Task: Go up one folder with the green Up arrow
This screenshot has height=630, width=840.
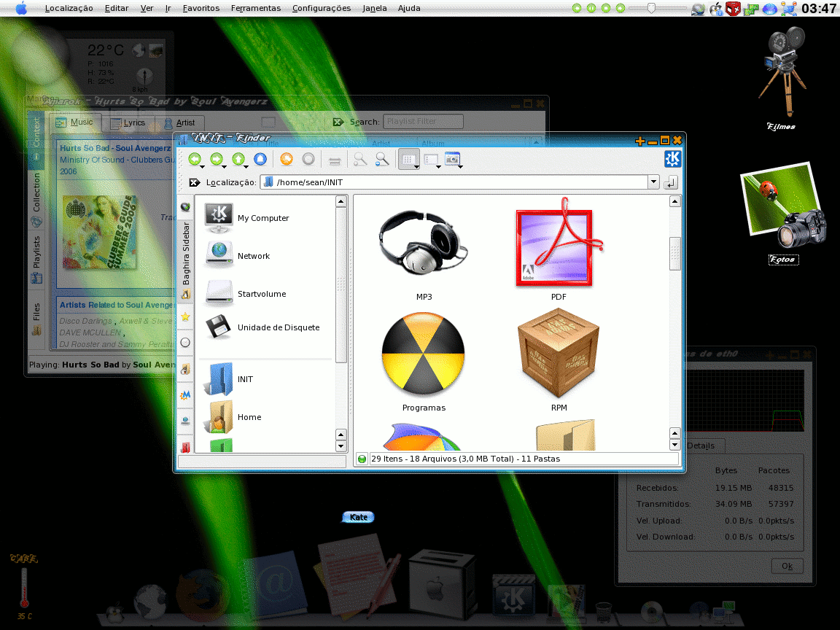Action: (238, 158)
